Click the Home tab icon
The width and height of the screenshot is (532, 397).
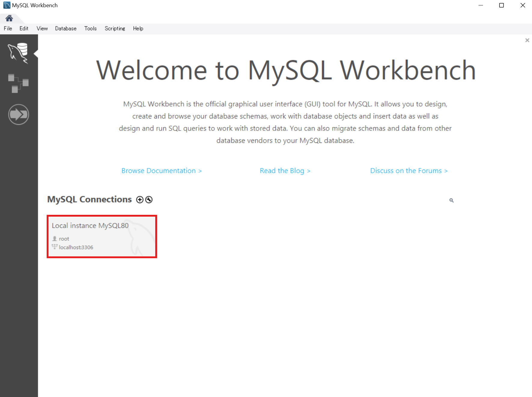[x=9, y=18]
